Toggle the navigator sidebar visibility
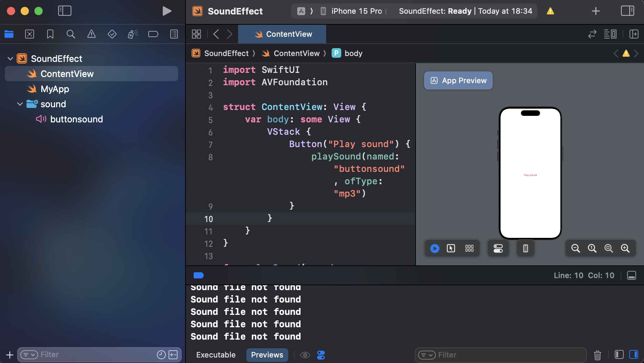This screenshot has width=644, height=363. click(x=65, y=11)
